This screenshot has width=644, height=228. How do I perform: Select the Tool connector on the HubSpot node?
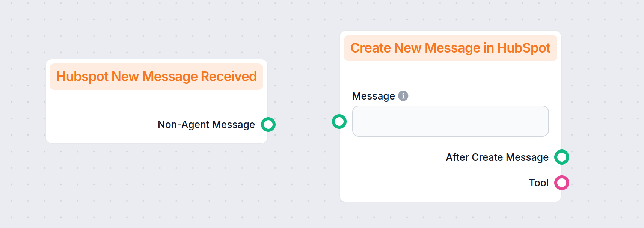561,183
